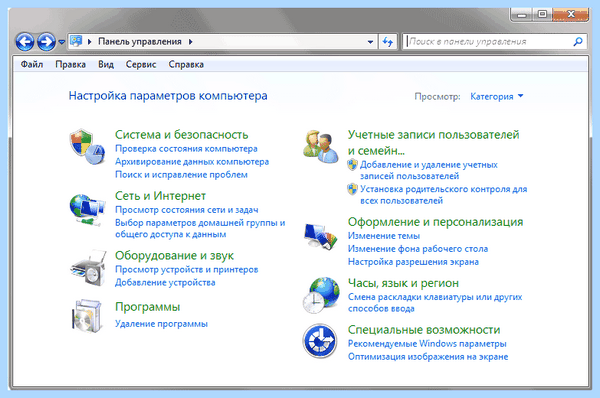The image size is (600, 398).
Task: Click Настройка разрешения экрана link
Action: click(x=413, y=262)
